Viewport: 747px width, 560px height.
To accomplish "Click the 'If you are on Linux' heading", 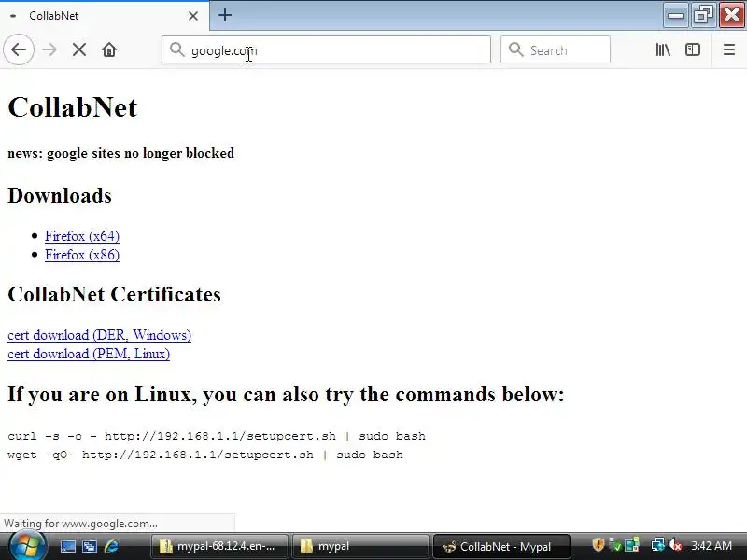I will pyautogui.click(x=286, y=394).
